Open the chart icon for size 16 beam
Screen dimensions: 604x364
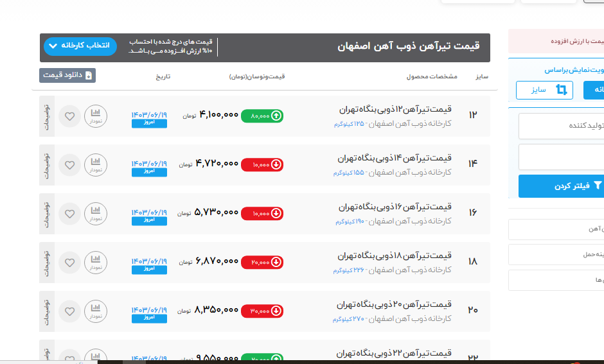point(96,213)
